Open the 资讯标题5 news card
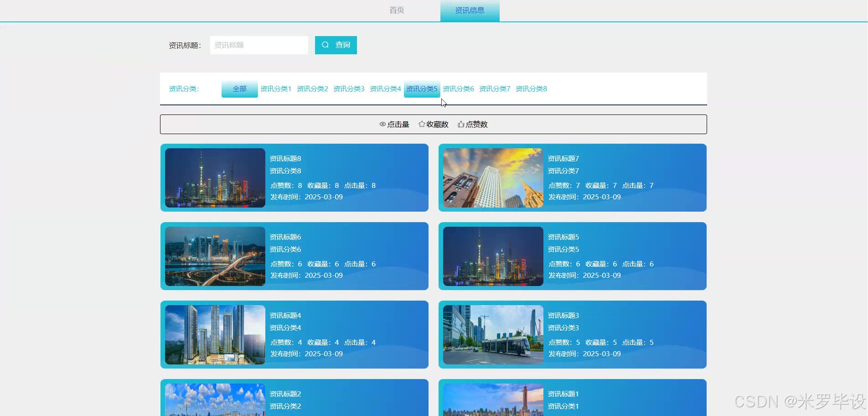Image resolution: width=868 pixels, height=416 pixels. coord(572,256)
